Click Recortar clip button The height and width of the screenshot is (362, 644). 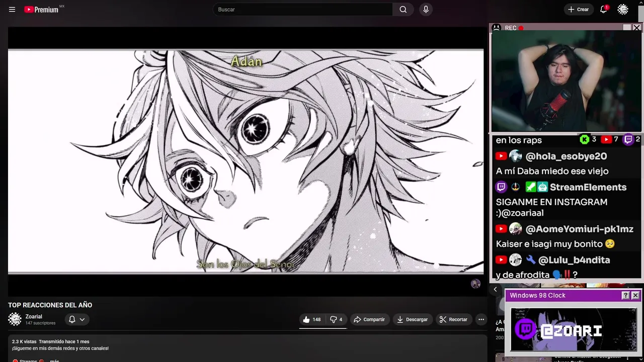[x=453, y=319]
